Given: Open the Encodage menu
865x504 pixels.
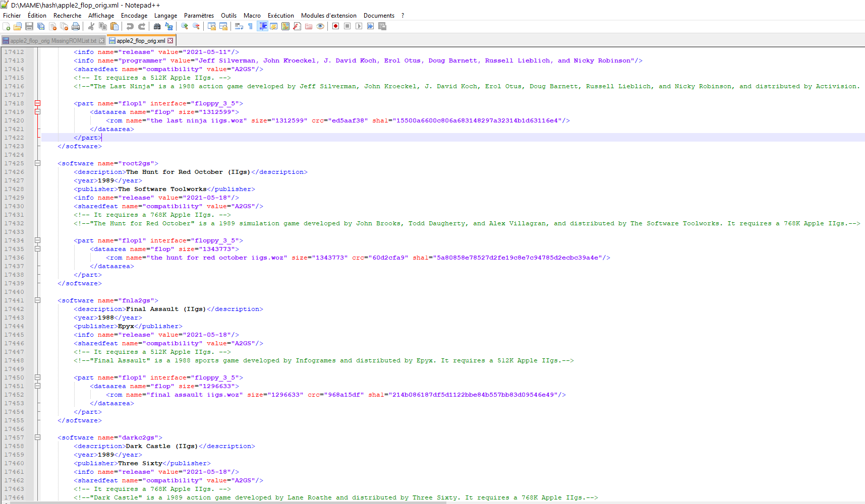Looking at the screenshot, I should [134, 16].
